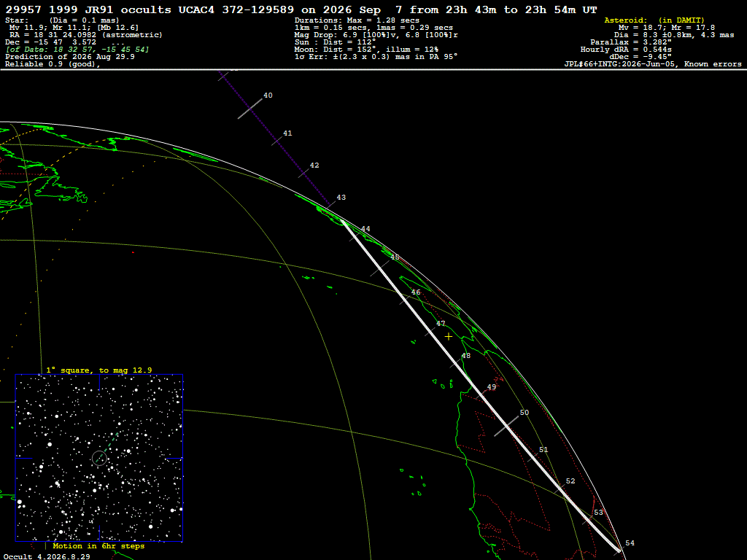Click the green 'of Date' coordinates text
The width and height of the screenshot is (747, 560).
click(x=77, y=50)
